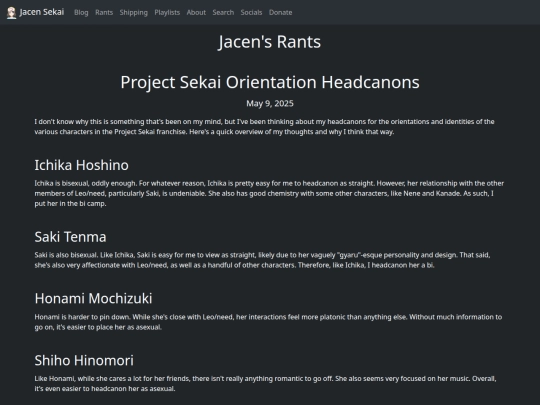Click the Project Sekai Orientation Headcanons title
540x405 pixels.
[x=270, y=82]
